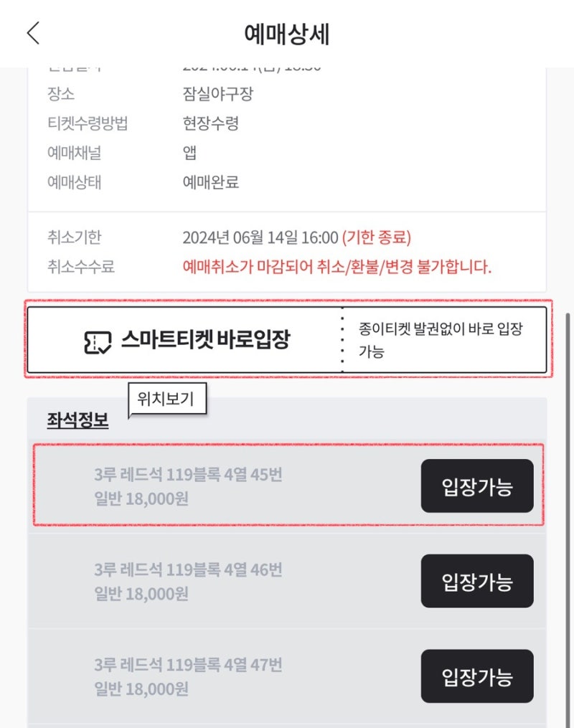Viewport: 574px width, 728px height.
Task: Open 위치보기 seat location viewer
Action: 166,398
